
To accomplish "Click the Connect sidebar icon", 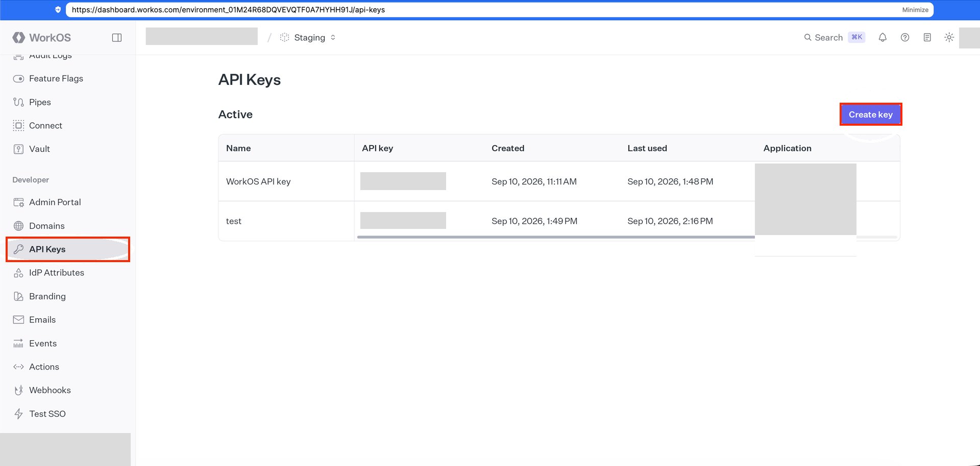I will (x=18, y=126).
